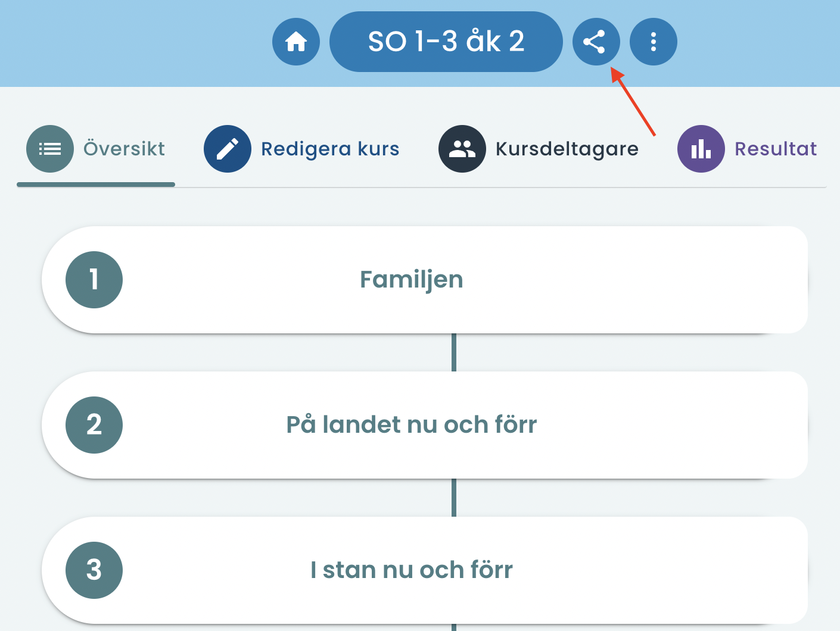Open the three-dot more options menu

click(654, 42)
